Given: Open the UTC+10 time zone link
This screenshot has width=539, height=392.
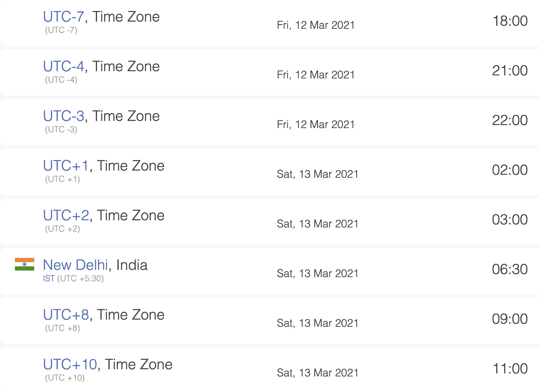Looking at the screenshot, I should [70, 364].
